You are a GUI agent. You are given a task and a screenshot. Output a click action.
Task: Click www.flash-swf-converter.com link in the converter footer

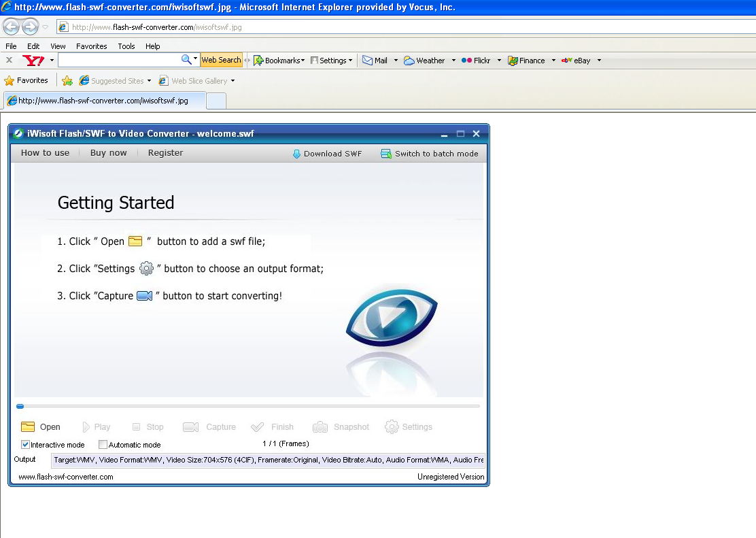pos(65,477)
